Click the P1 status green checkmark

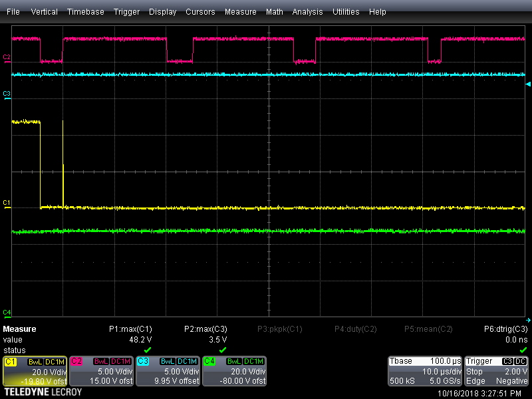coord(148,350)
